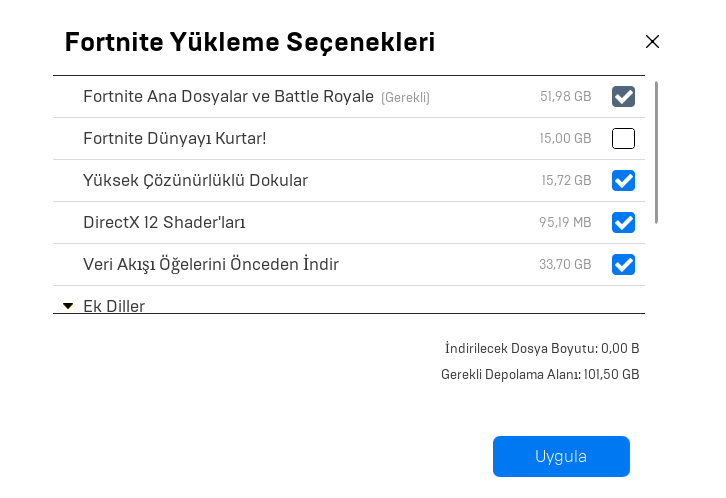Expand Ek Diller using the triangle arrow
Image resolution: width=726 pixels, height=498 pixels.
coord(68,306)
